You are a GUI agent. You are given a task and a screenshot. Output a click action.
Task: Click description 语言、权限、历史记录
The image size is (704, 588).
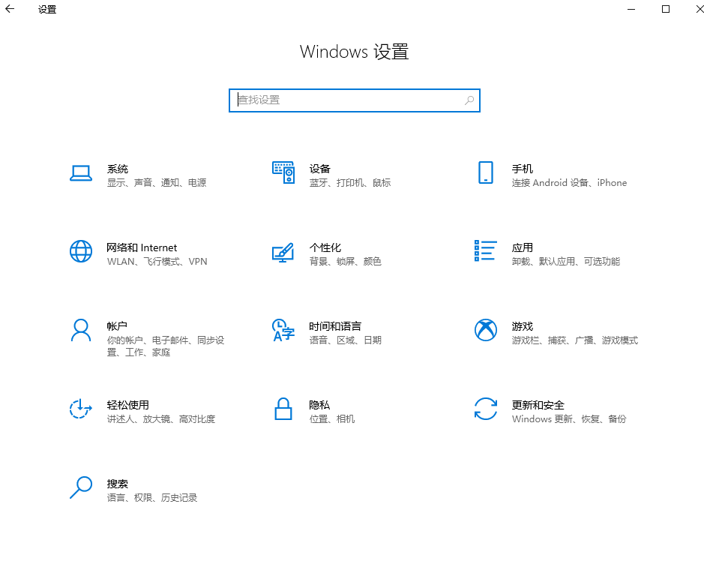pos(152,498)
